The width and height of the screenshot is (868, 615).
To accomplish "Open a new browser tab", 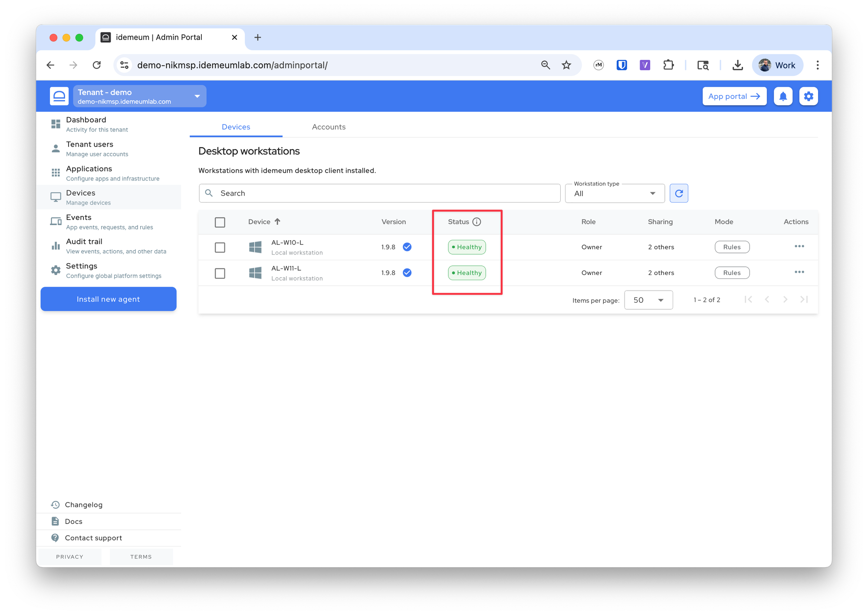I will tap(257, 37).
